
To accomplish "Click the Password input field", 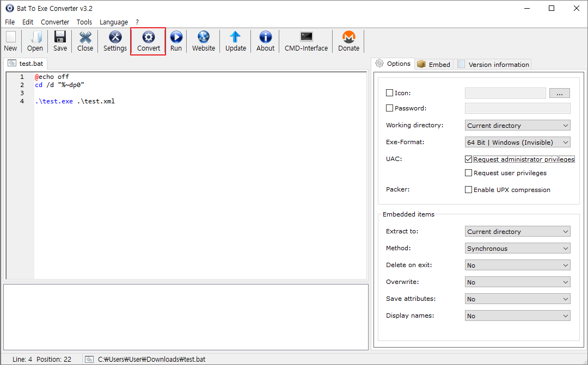I will [518, 108].
